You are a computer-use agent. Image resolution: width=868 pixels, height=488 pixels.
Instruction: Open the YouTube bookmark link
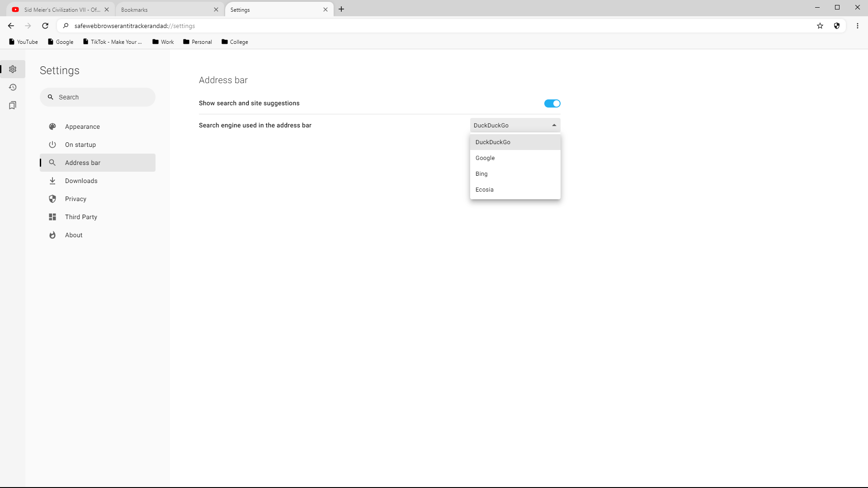pos(24,42)
